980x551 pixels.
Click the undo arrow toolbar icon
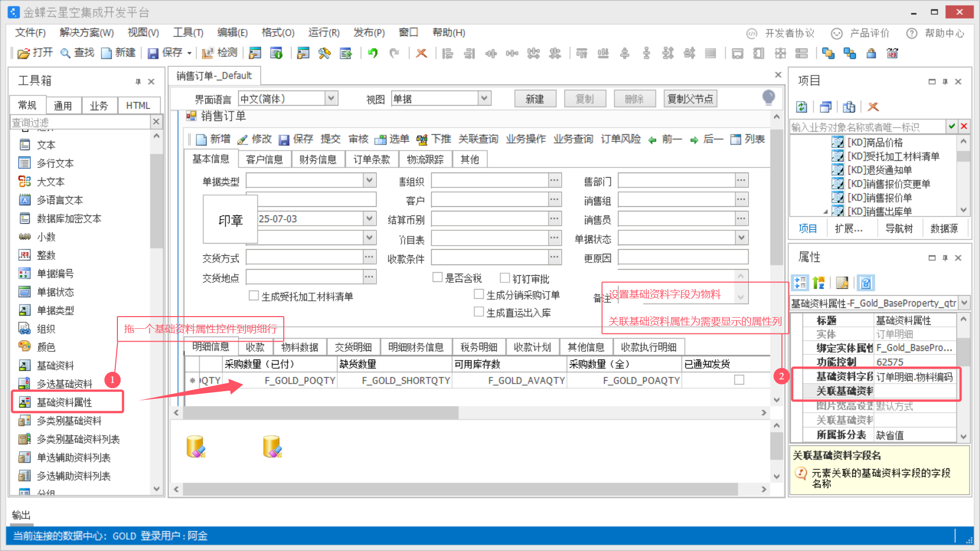click(x=373, y=53)
